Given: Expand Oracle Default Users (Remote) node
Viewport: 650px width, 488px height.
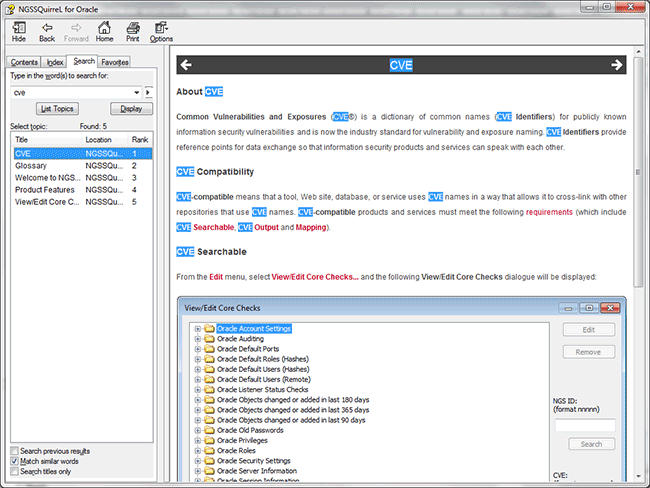Looking at the screenshot, I should click(x=198, y=379).
